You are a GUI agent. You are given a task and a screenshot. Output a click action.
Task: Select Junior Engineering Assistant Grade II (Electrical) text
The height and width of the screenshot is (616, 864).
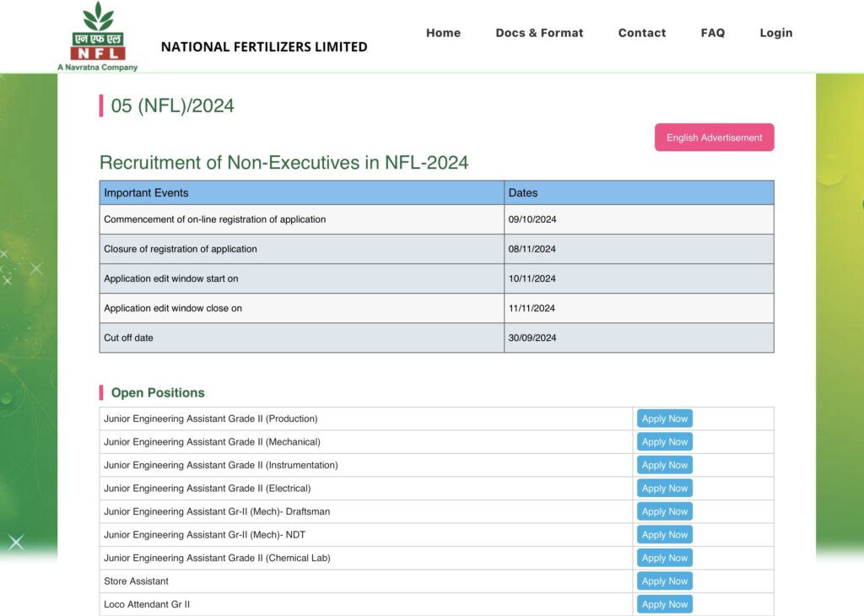pyautogui.click(x=208, y=489)
